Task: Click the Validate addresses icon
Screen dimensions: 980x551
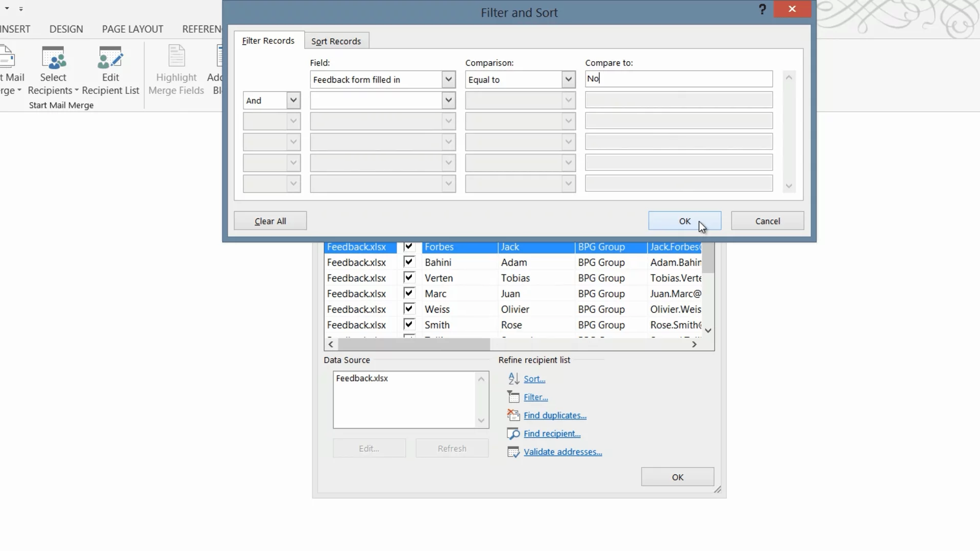Action: (513, 452)
